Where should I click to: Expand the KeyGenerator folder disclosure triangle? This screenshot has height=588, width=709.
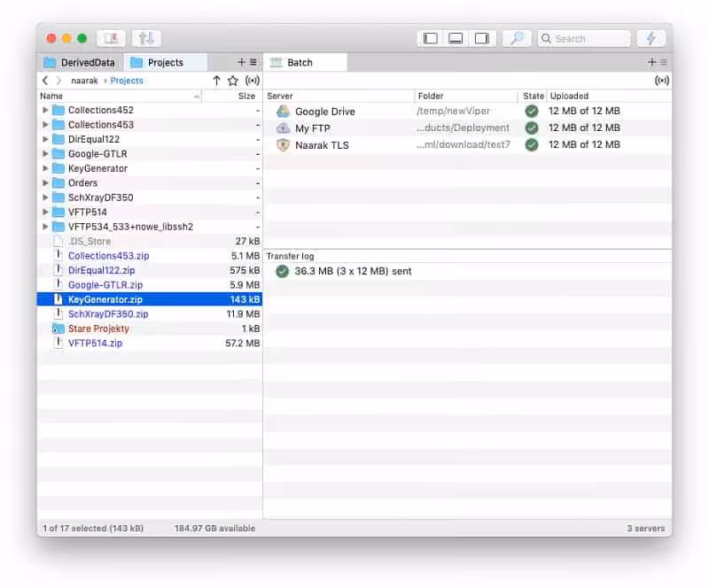point(46,168)
